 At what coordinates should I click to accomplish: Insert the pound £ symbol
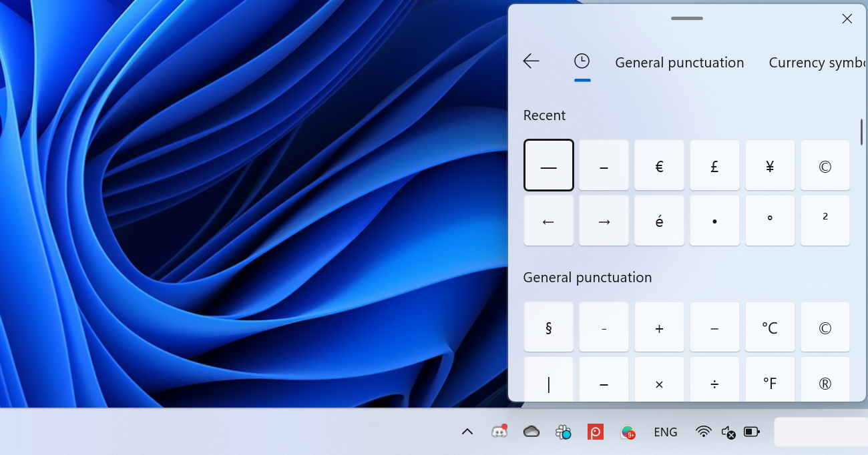pos(714,165)
